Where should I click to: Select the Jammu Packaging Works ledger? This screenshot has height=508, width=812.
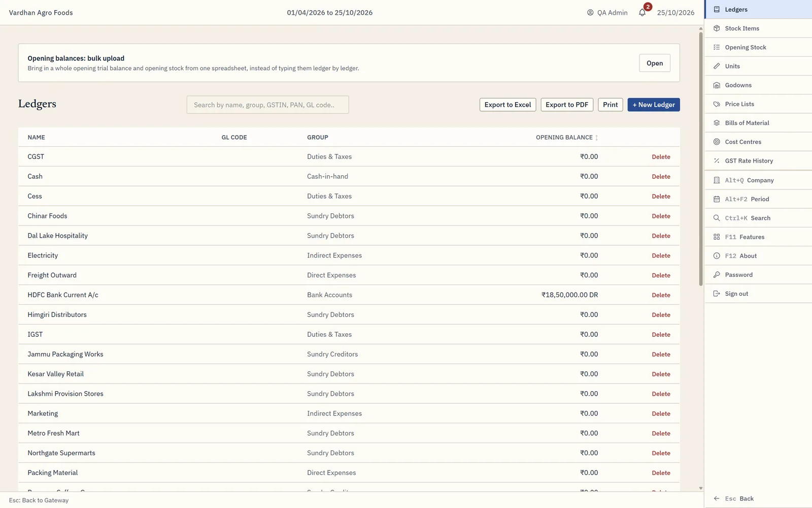[349, 354]
